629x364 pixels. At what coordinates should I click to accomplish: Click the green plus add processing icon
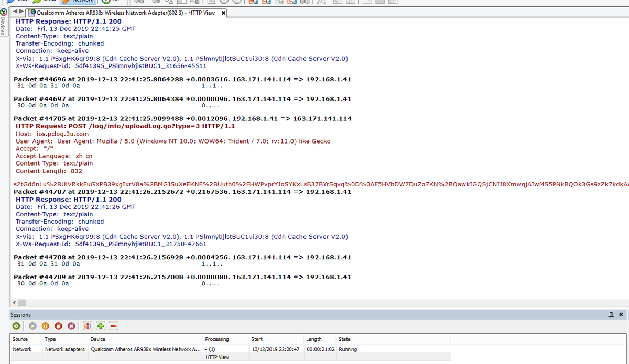pos(100,326)
